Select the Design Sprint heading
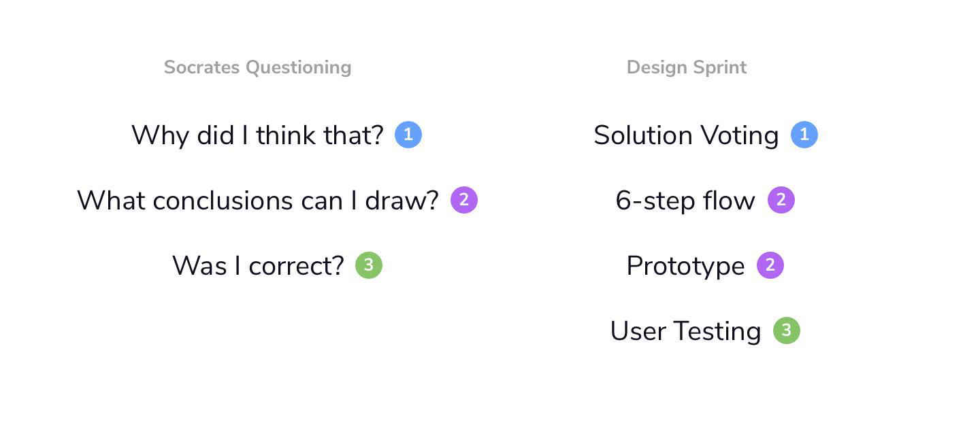 [x=686, y=67]
